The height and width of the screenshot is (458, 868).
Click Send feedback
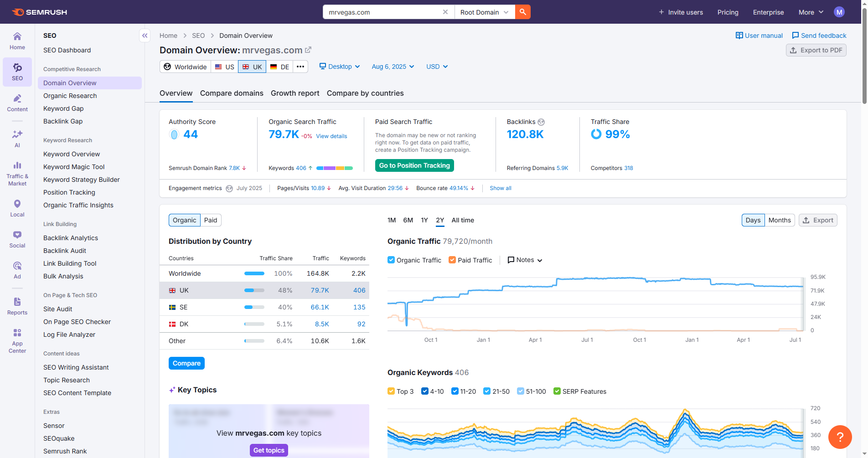click(x=819, y=36)
